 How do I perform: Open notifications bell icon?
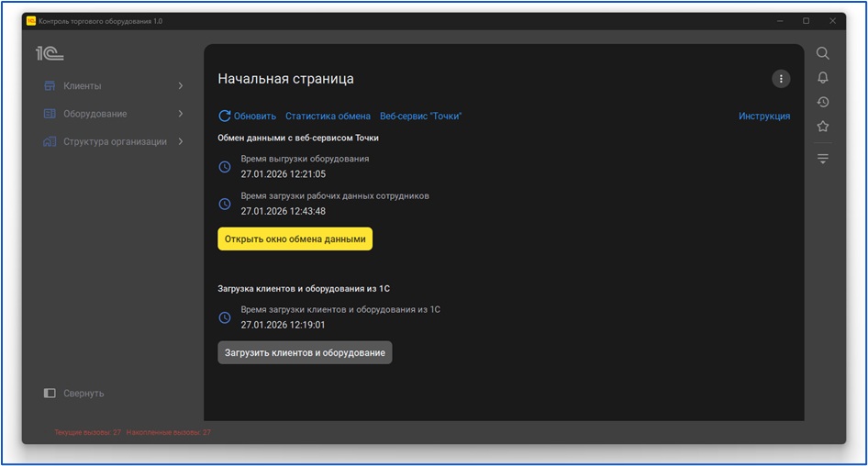[823, 77]
